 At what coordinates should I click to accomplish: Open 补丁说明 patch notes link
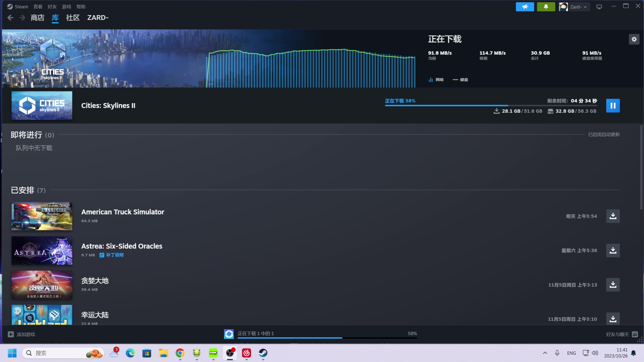point(111,255)
